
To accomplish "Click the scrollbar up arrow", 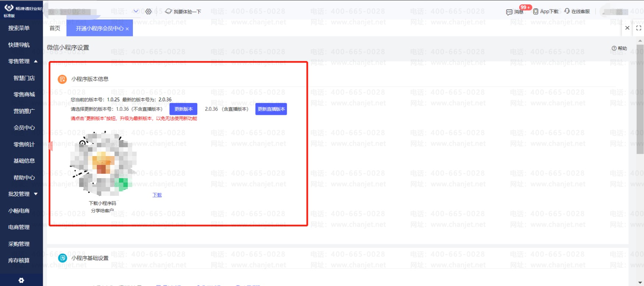I will pyautogui.click(x=640, y=40).
